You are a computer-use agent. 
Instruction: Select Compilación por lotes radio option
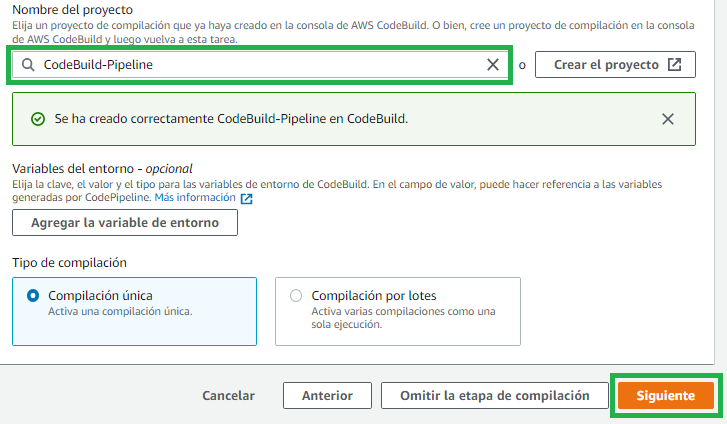pyautogui.click(x=296, y=296)
